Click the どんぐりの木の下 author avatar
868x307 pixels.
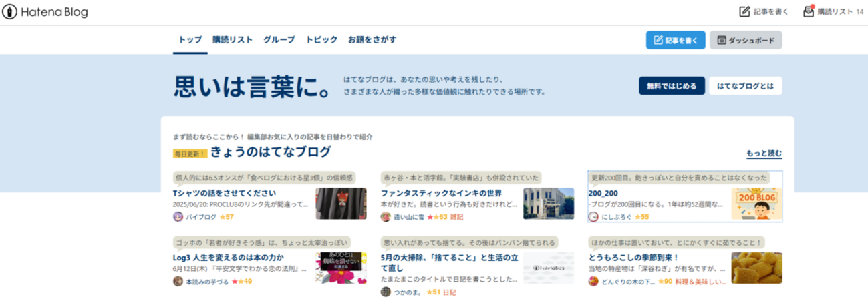point(593,282)
